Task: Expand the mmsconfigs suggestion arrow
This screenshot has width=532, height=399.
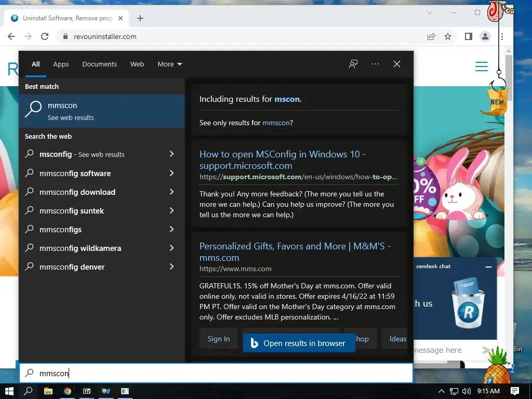Action: click(171, 229)
